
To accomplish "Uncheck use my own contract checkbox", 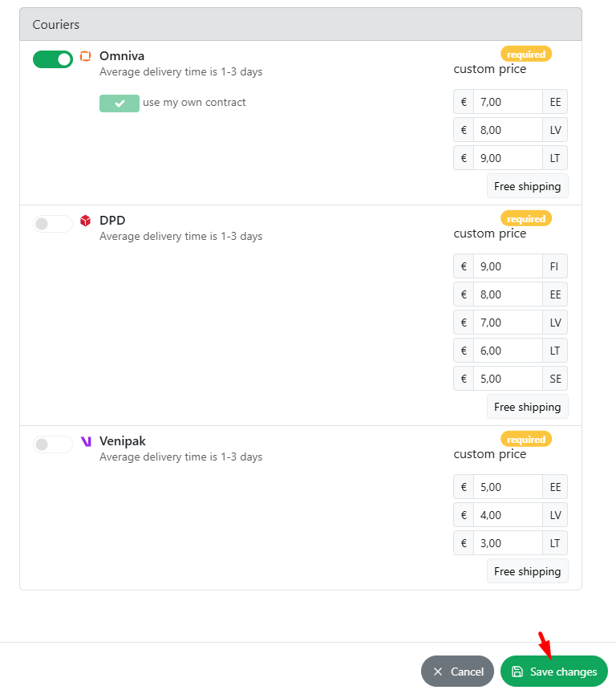I will (119, 103).
